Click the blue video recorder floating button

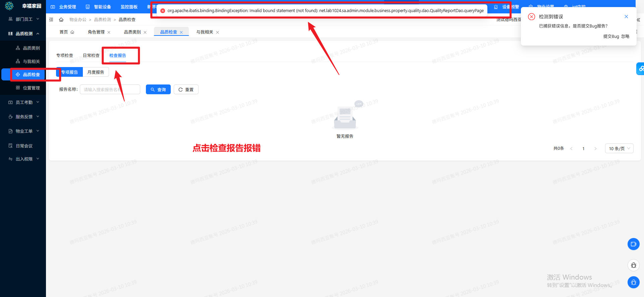pyautogui.click(x=634, y=244)
